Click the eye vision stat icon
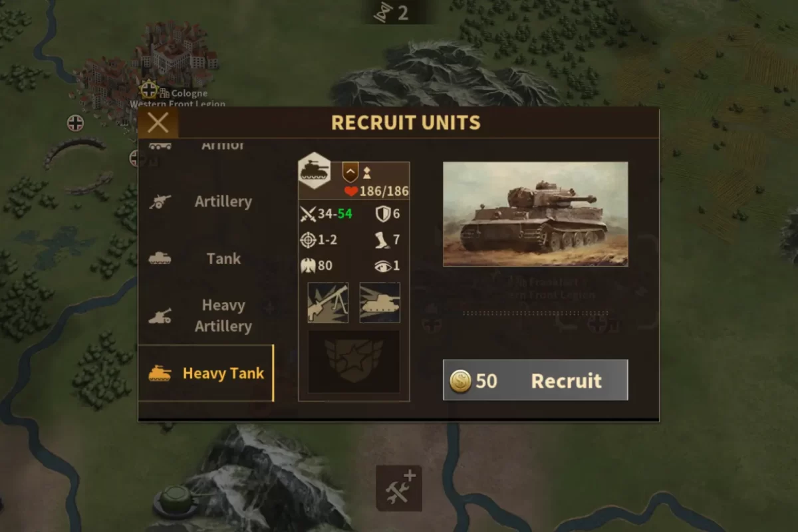The height and width of the screenshot is (532, 798). coord(382,265)
